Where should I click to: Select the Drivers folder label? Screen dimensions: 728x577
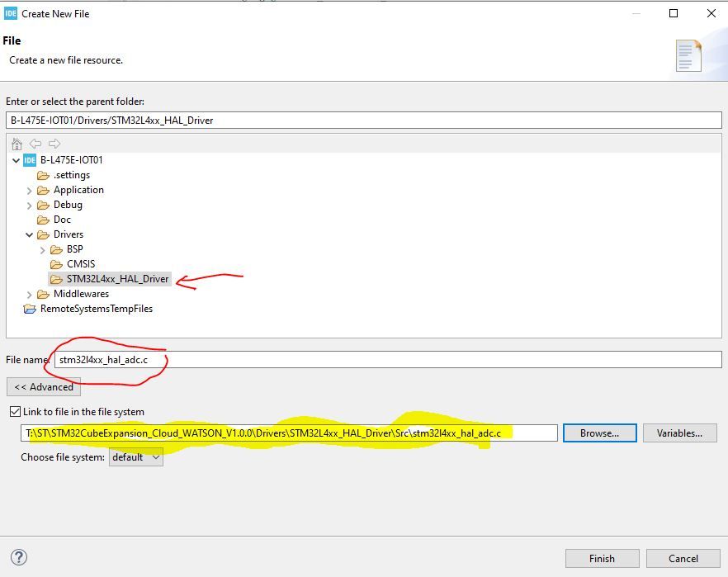69,234
